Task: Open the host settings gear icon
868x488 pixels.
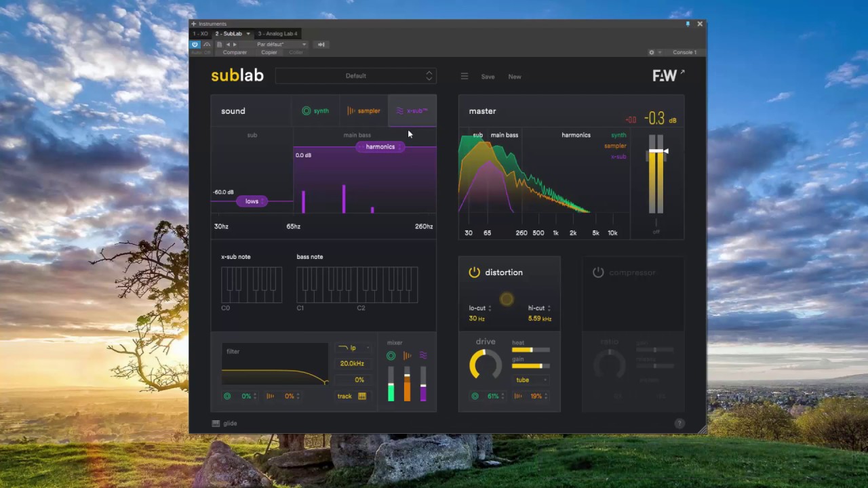Action: [652, 52]
